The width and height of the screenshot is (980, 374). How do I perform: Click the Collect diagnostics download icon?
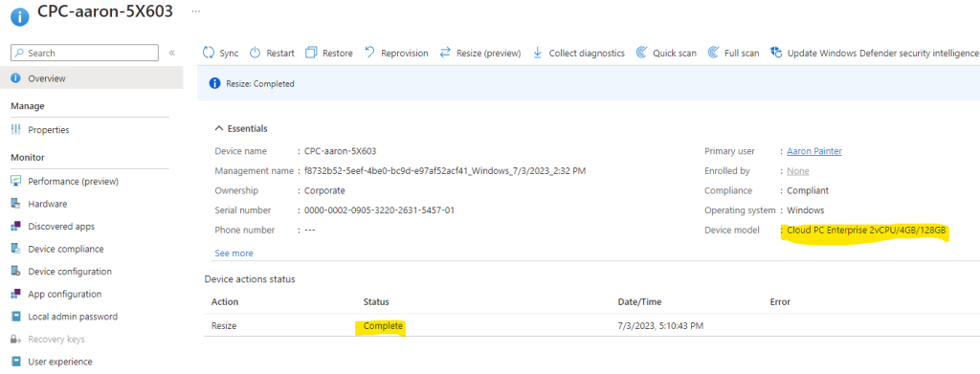[x=538, y=53]
